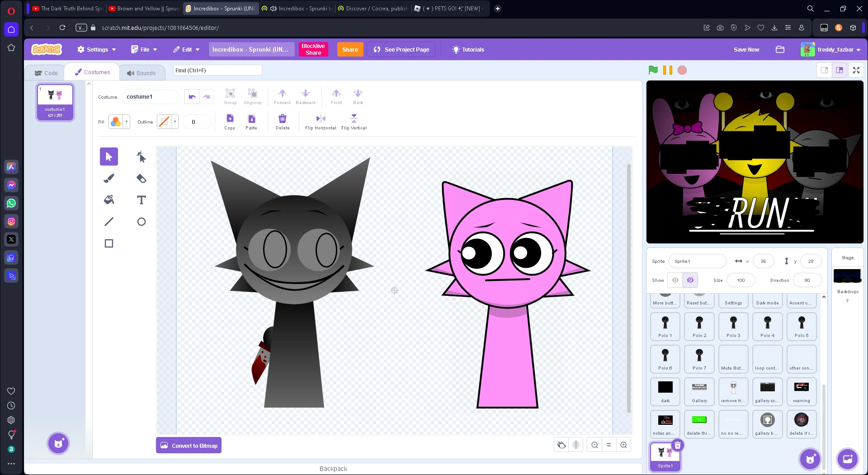The image size is (868, 475).
Task: Flip the selection horizontally
Action: click(320, 121)
